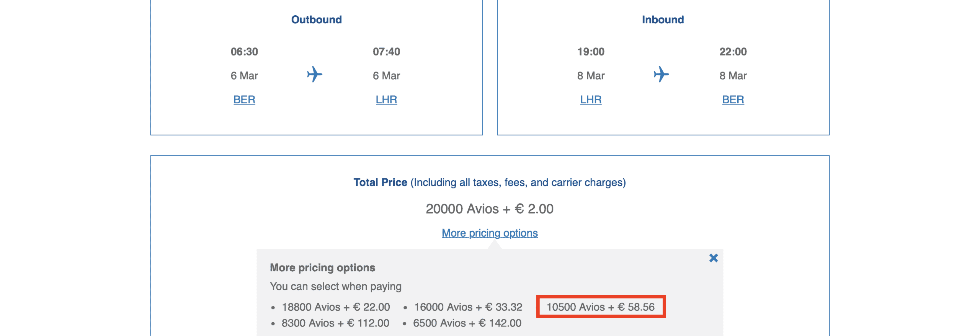Open the BER arrival airport link under Inbound
The width and height of the screenshot is (980, 336).
(733, 100)
